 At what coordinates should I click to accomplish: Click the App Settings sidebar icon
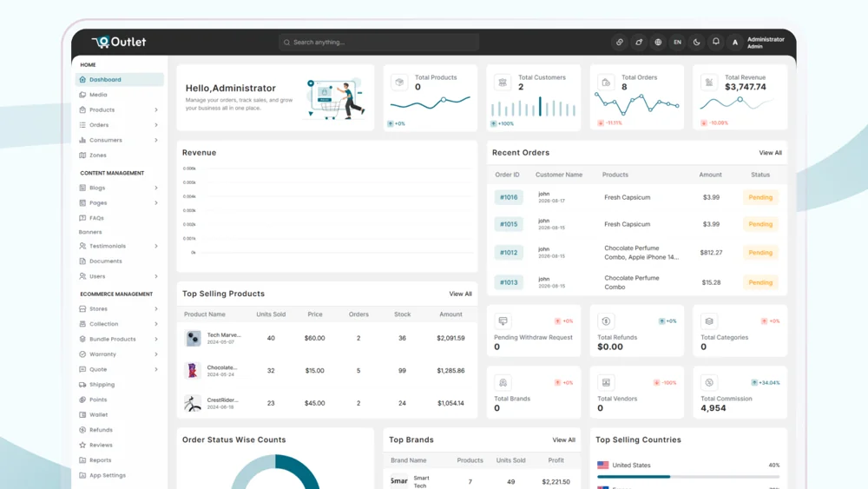click(x=82, y=475)
